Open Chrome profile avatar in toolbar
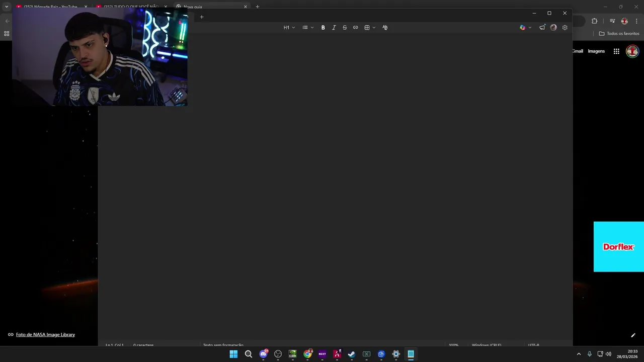The width and height of the screenshot is (644, 362). [624, 21]
